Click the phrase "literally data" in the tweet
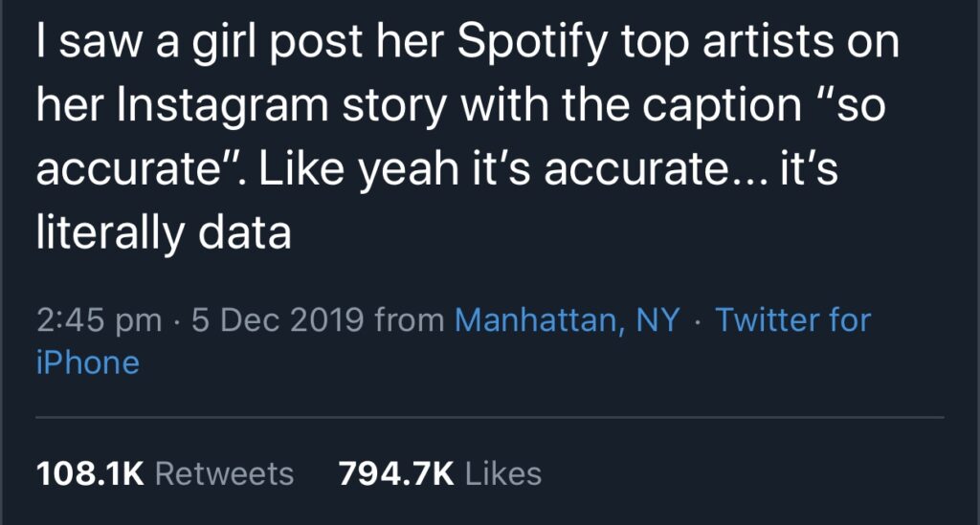Screen dimensions: 980x525 164,233
